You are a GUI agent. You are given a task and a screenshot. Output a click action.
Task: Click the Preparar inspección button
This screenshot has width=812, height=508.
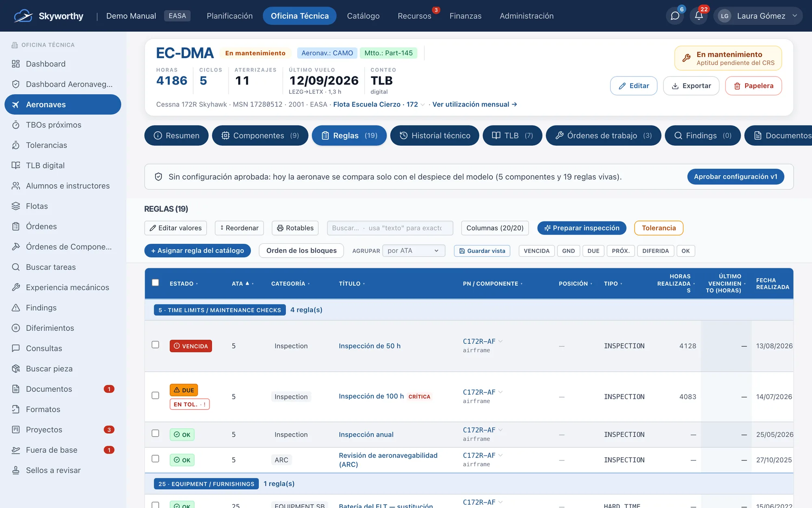(581, 228)
